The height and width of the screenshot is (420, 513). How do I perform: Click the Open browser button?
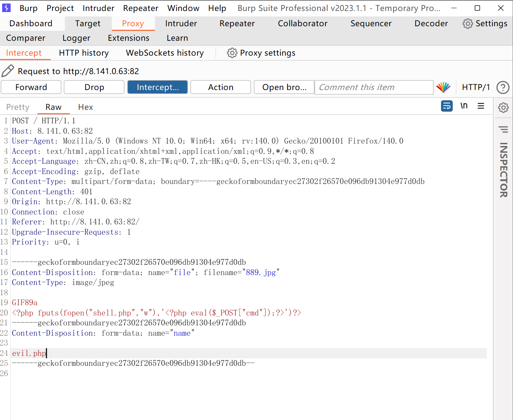[x=284, y=87]
